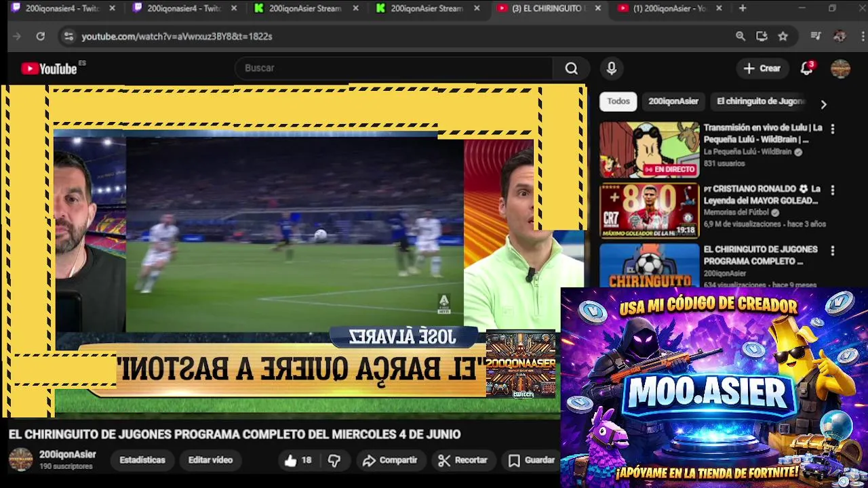Open title CRISTIANO RONALDO La Leyenda del MAYOR GOLEAD
Screen dimensions: 868x488
tap(763, 195)
